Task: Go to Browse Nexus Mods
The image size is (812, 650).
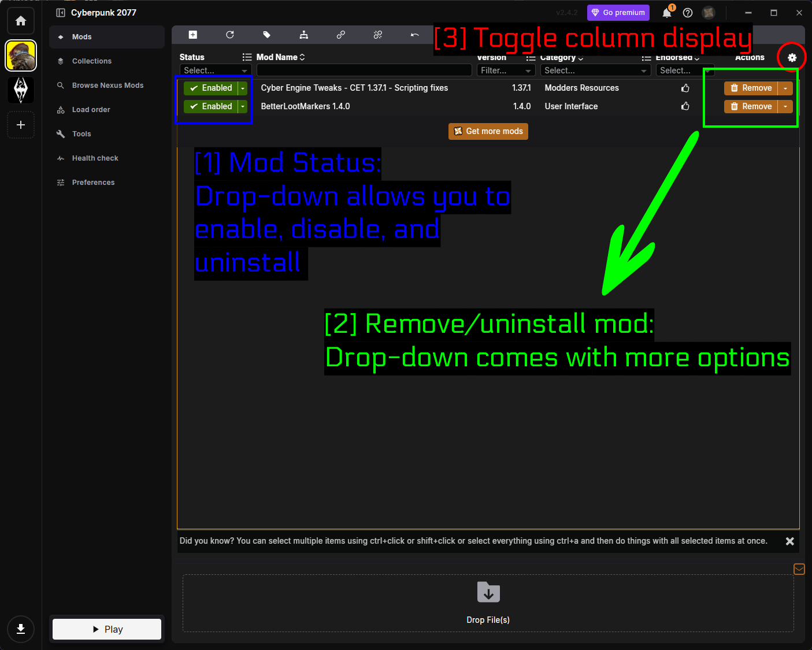Action: point(107,86)
